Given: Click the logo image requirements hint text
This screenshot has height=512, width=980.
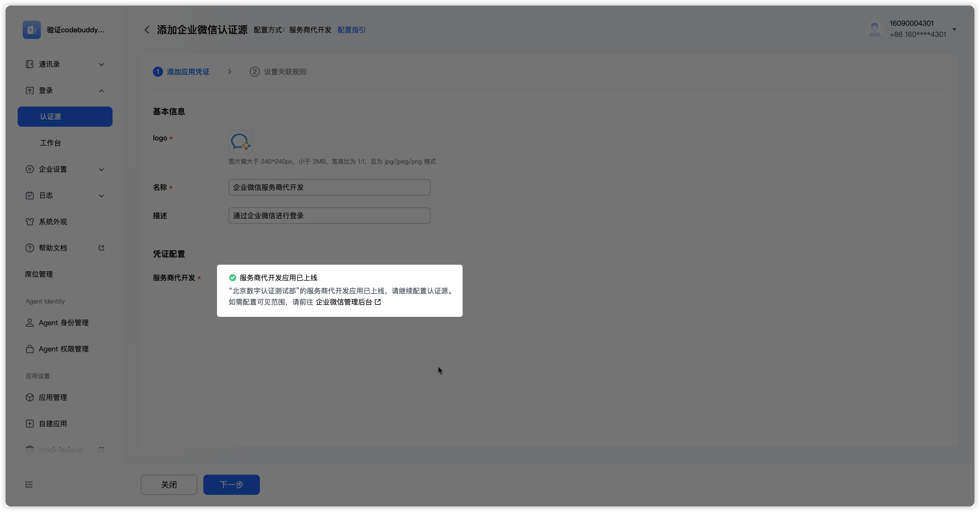Looking at the screenshot, I should point(332,161).
